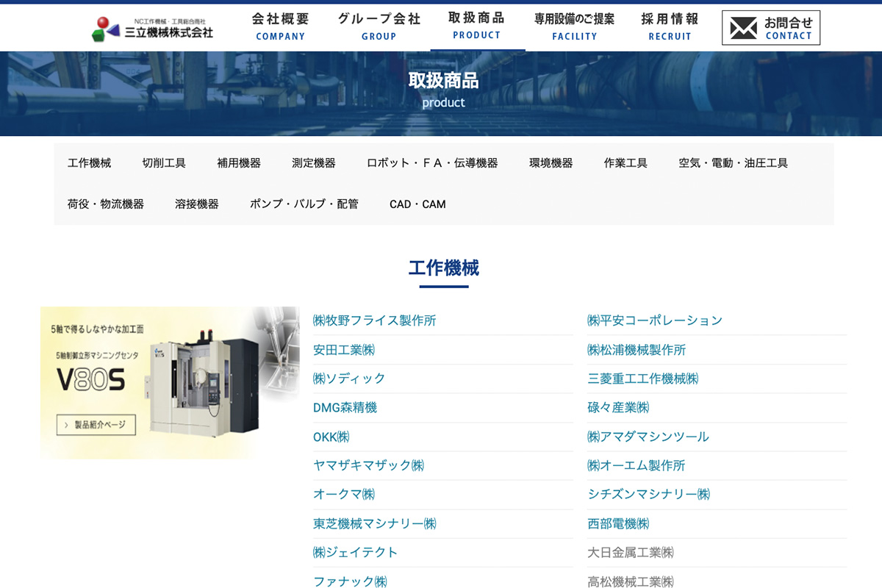882x588 pixels.
Task: Open the グループ会社 GROUP menu
Action: (x=379, y=26)
